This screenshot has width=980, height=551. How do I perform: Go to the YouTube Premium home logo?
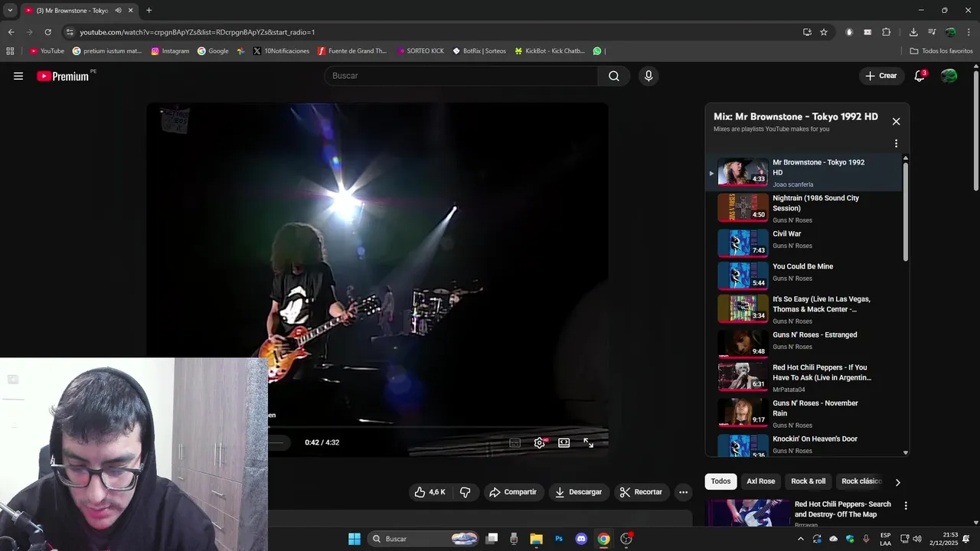click(x=63, y=76)
